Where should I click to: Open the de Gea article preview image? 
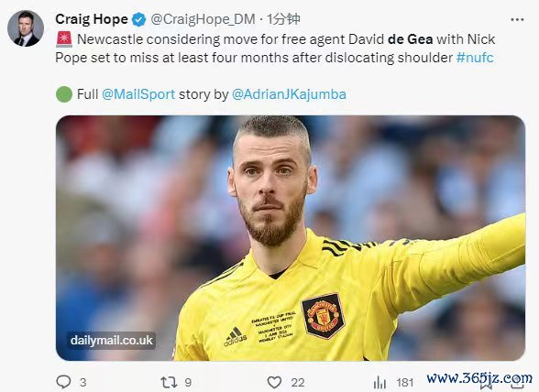point(291,238)
